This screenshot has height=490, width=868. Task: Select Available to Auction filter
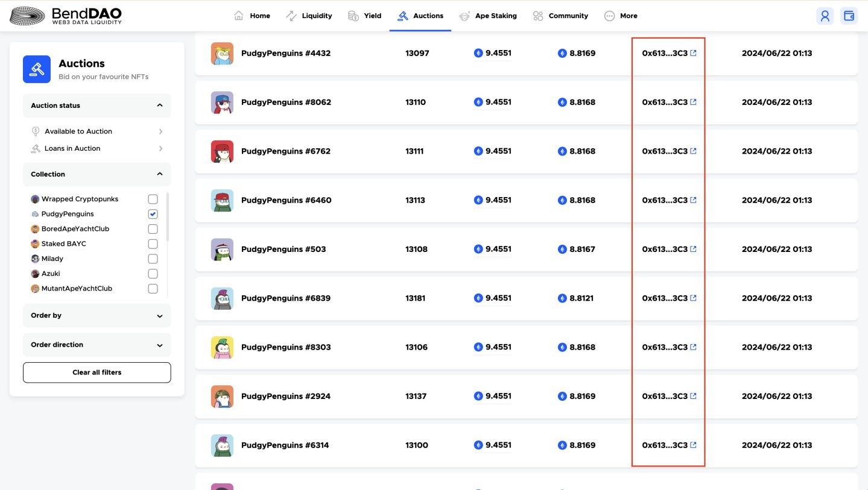97,131
